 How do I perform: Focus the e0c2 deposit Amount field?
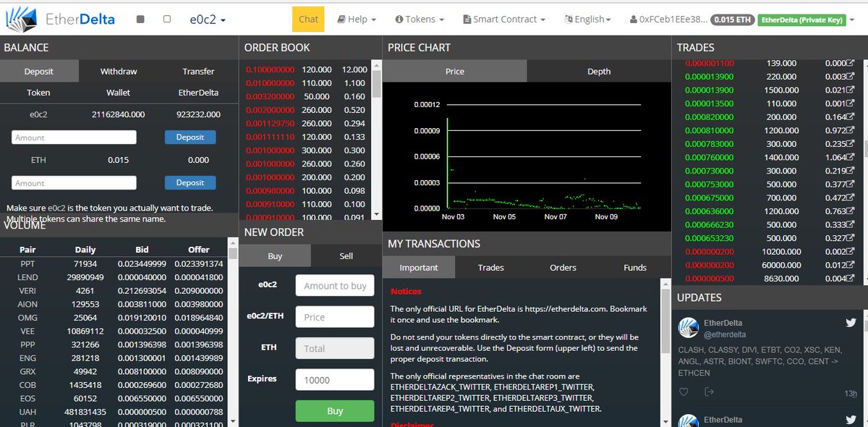click(x=75, y=138)
